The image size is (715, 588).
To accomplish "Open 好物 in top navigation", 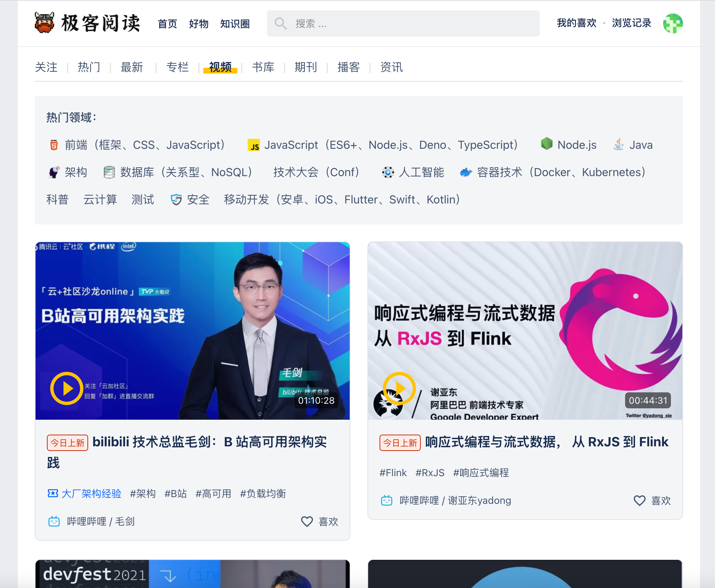I will (199, 24).
